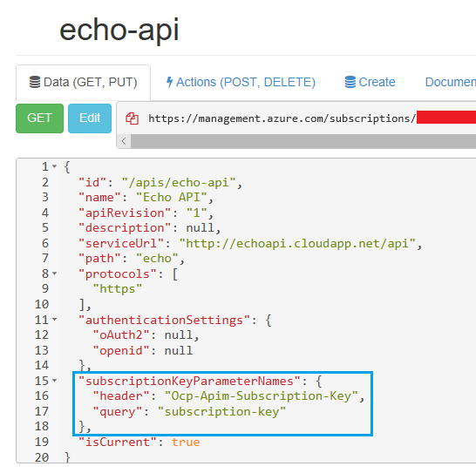Viewport: 476px width, 473px height.
Task: Collapse the root JSON object at line 1
Action: (55, 166)
